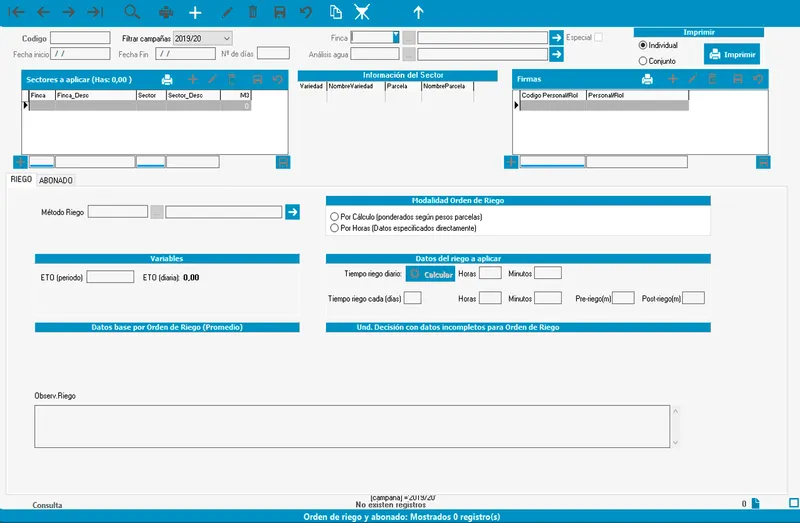Open the Filtrar campañas 2019/20 dropdown
Viewport: 800px width, 523px height.
[227, 38]
